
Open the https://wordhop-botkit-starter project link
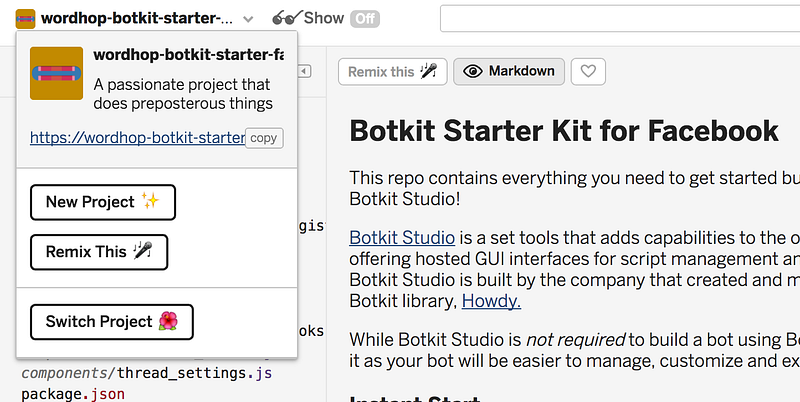[137, 138]
